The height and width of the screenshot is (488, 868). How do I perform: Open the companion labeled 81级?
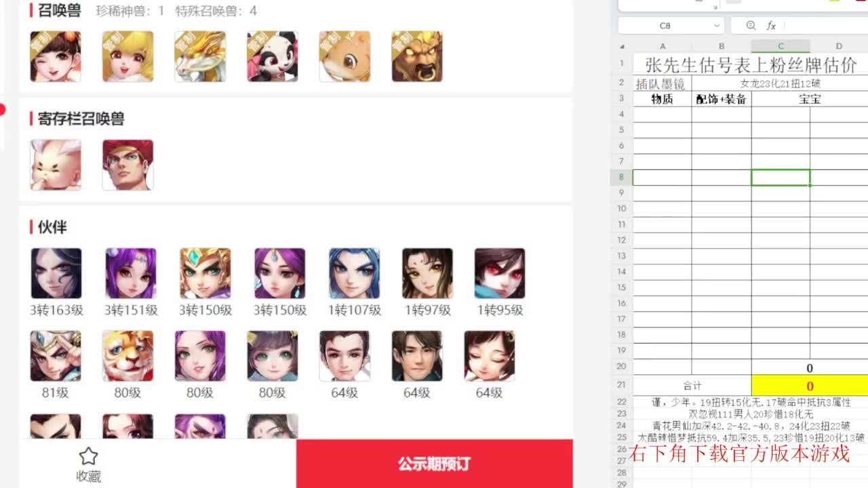tap(56, 356)
